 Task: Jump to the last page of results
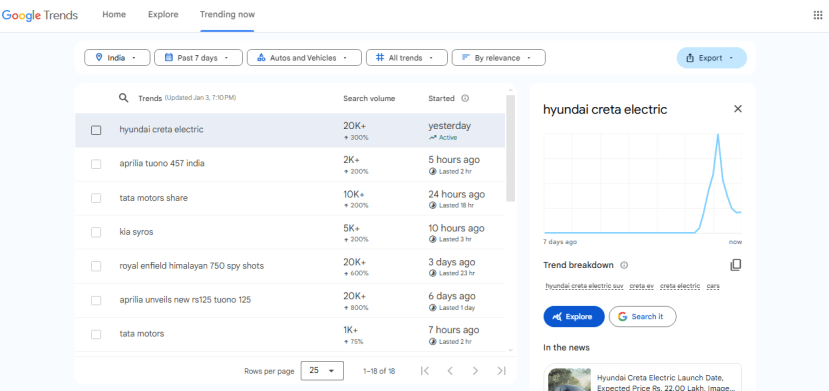[501, 371]
